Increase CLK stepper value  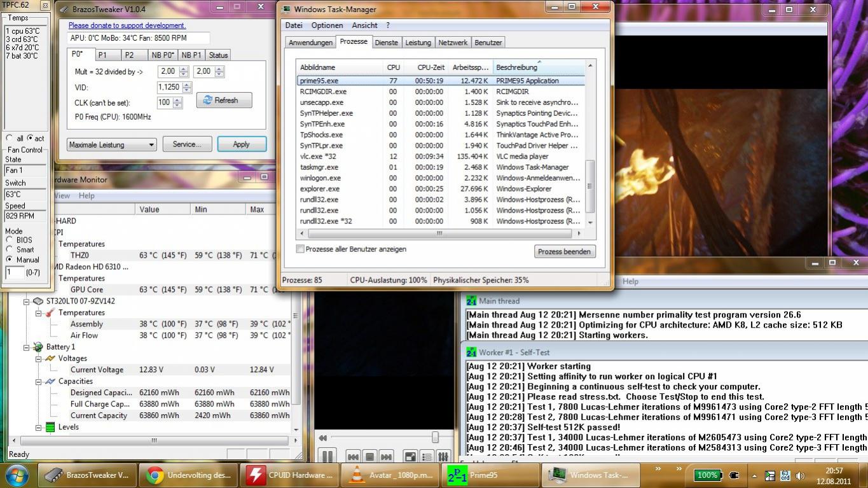coord(177,99)
